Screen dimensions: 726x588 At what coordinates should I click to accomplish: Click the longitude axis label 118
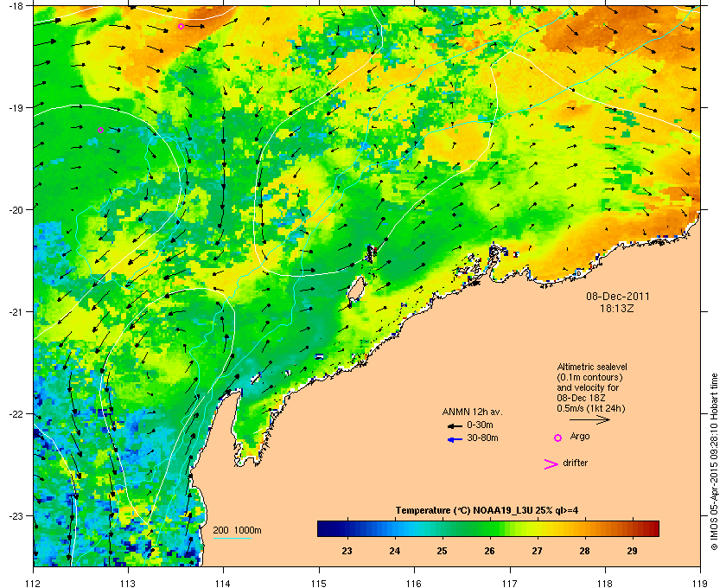coord(605,583)
